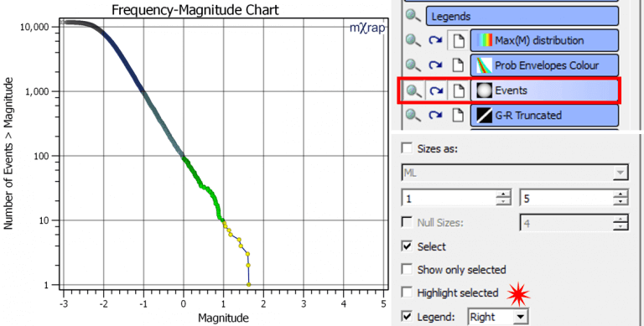
Task: Click the page icon for Max(M) distribution
Action: (x=459, y=40)
